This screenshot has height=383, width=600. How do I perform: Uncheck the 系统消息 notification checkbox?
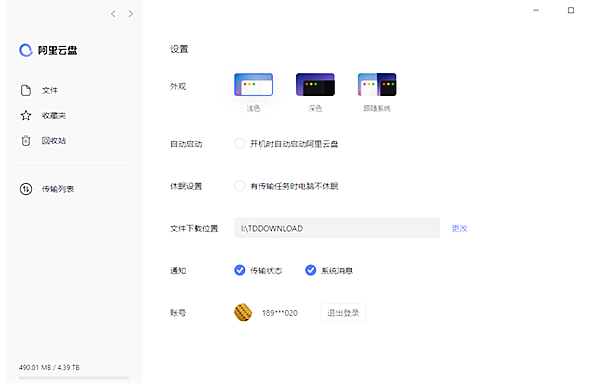pyautogui.click(x=311, y=270)
